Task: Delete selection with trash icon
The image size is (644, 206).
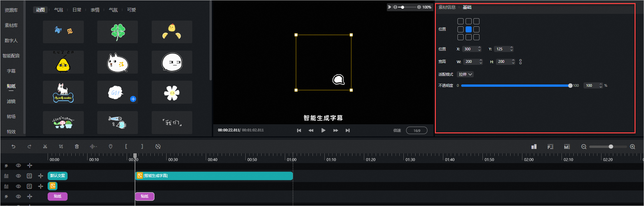Action: point(77,147)
